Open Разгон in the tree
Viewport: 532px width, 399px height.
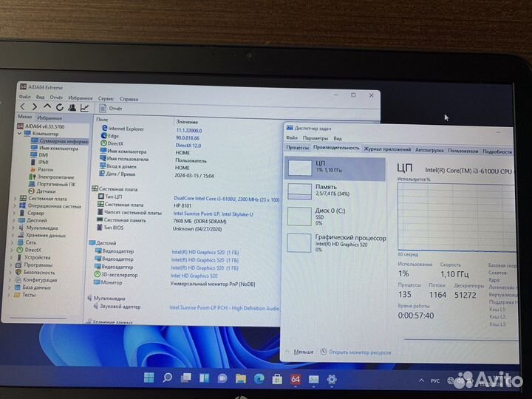tap(41, 169)
